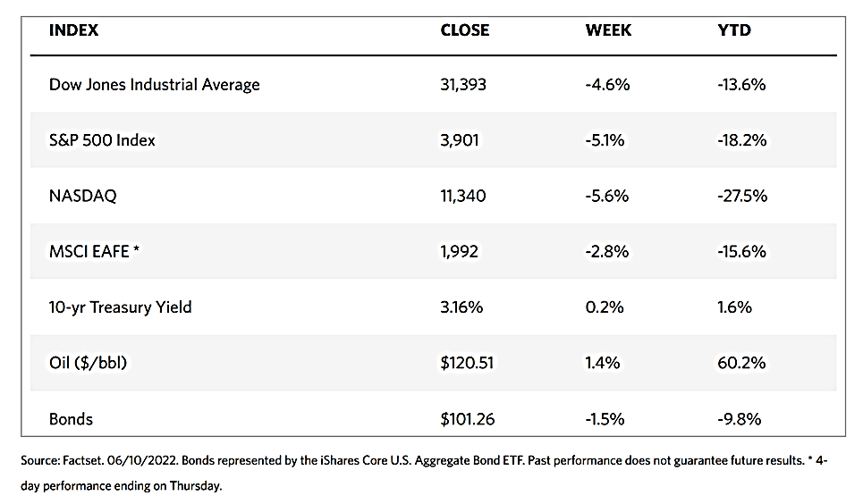
Task: Select the S&P 500 Index row label
Action: pyautogui.click(x=104, y=140)
